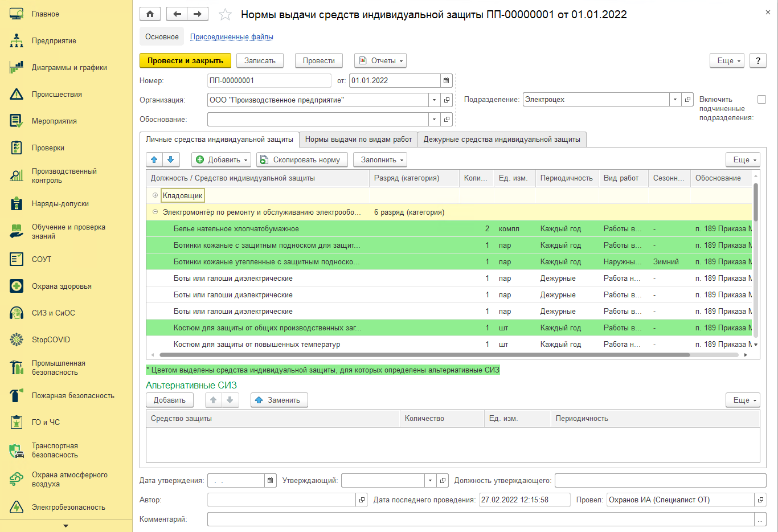Expand the Кладовщик position row

[155, 195]
